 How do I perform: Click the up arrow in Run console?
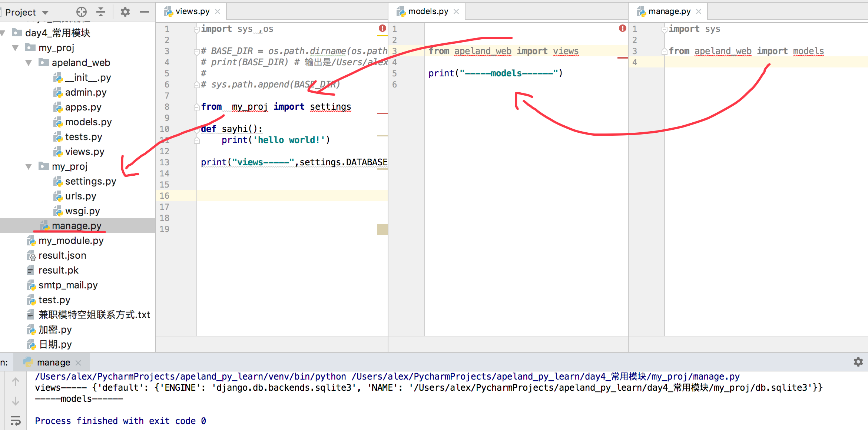tap(16, 382)
